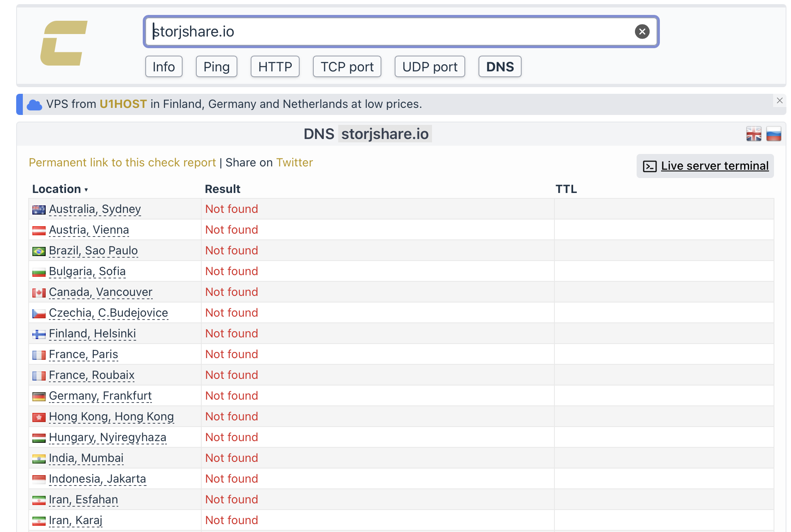
Task: Switch to the Ping check
Action: pos(216,67)
